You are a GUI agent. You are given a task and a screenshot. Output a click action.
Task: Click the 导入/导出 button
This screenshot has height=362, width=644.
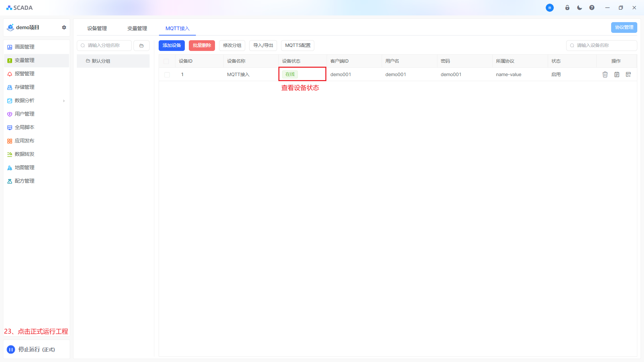tap(263, 46)
